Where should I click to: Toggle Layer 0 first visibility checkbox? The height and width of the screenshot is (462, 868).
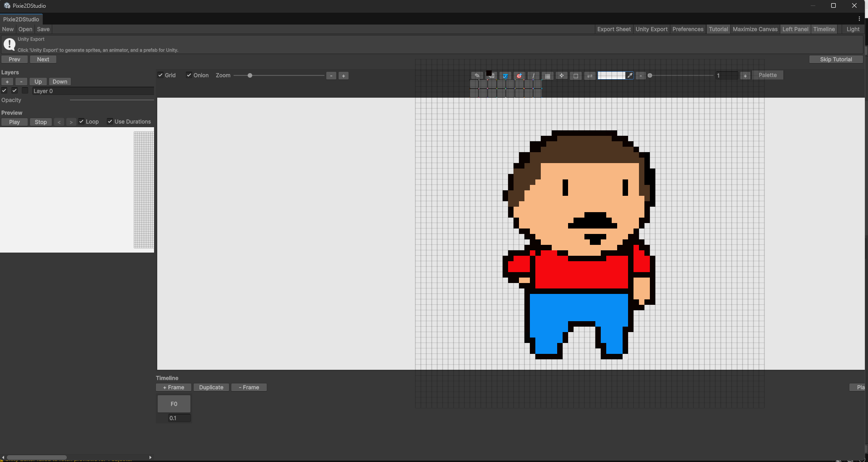click(x=4, y=90)
